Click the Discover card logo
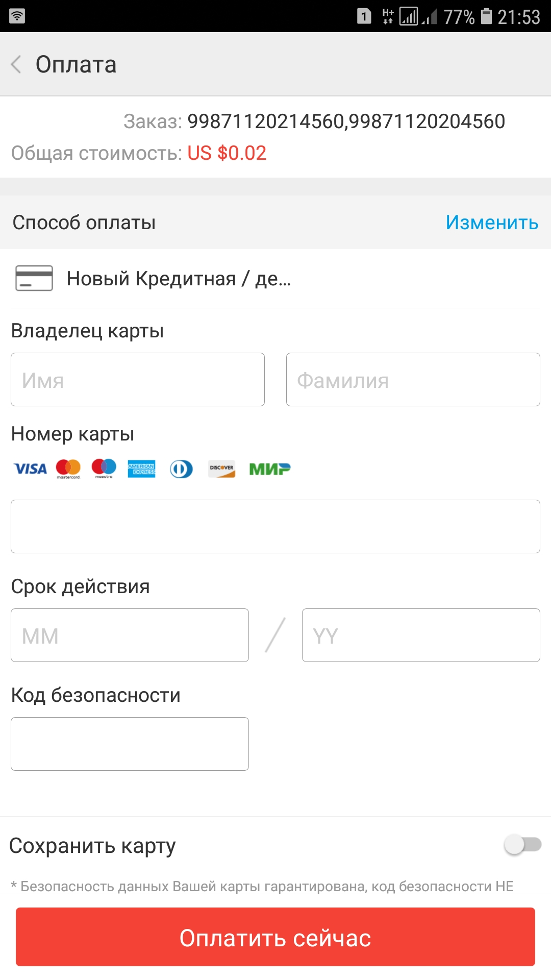The height and width of the screenshot is (980, 551). tap(222, 469)
